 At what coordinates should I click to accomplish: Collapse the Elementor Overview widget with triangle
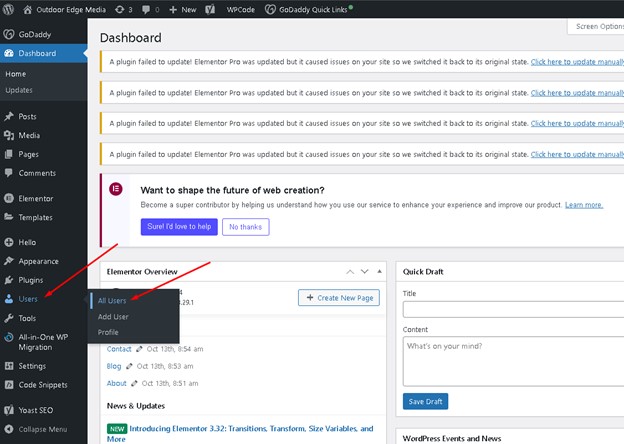pos(378,272)
